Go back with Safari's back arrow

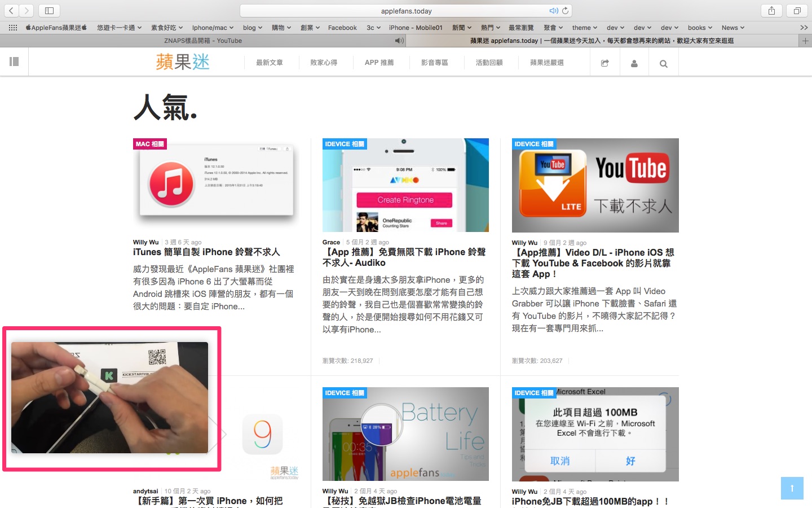(11, 10)
